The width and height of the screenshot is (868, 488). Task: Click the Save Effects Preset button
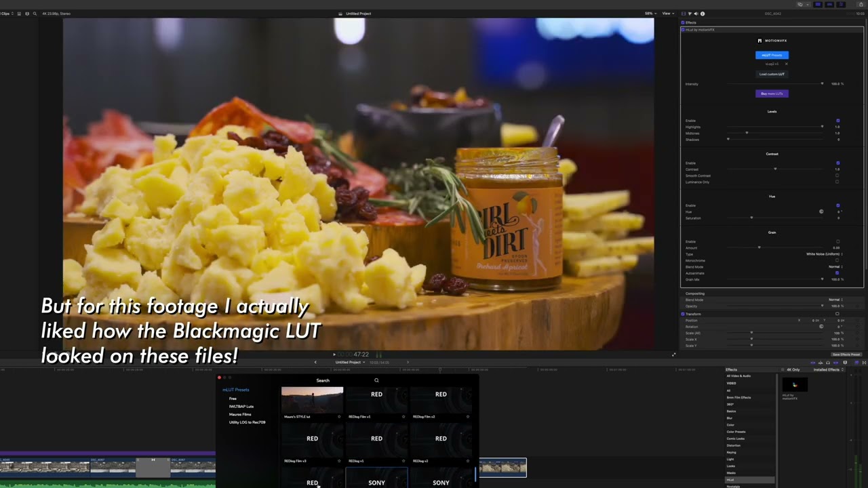[x=847, y=354]
